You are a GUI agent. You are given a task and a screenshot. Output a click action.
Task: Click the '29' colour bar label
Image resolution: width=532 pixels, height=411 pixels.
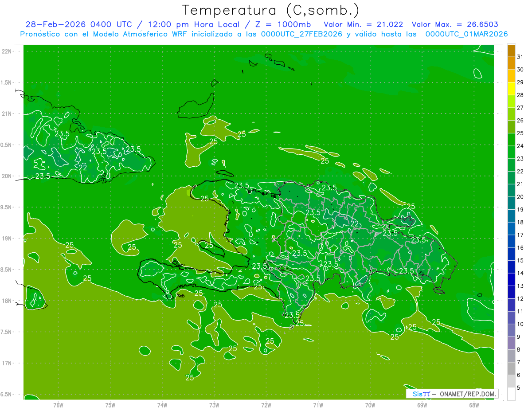(520, 82)
